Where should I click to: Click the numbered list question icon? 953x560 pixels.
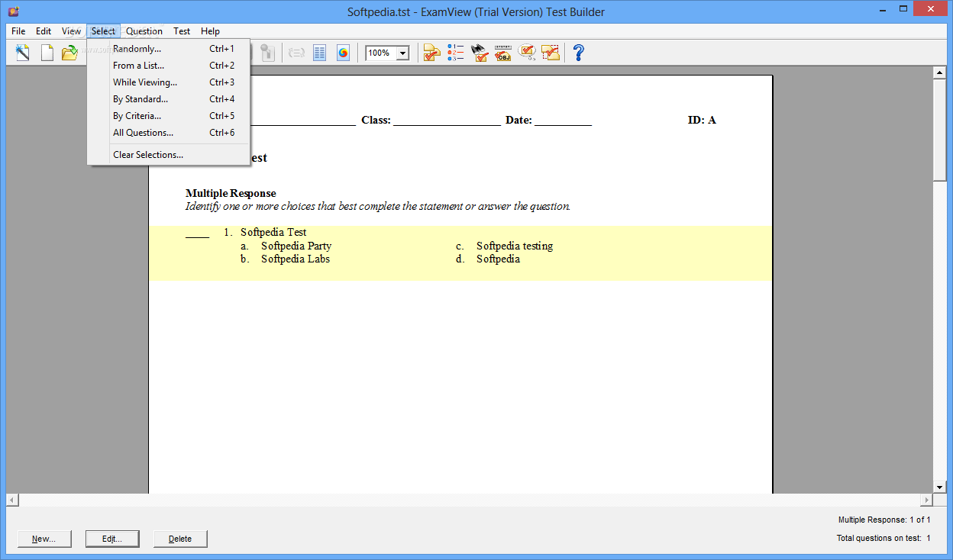pyautogui.click(x=456, y=53)
